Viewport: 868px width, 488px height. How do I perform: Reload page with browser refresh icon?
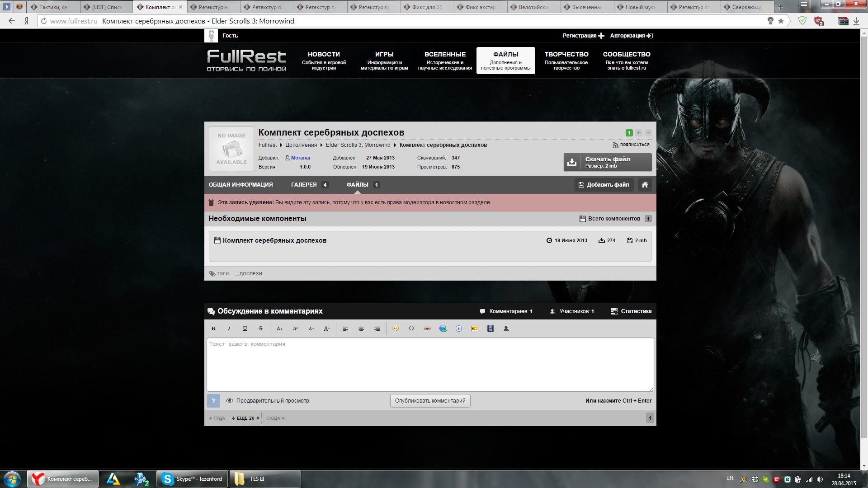coord(44,21)
